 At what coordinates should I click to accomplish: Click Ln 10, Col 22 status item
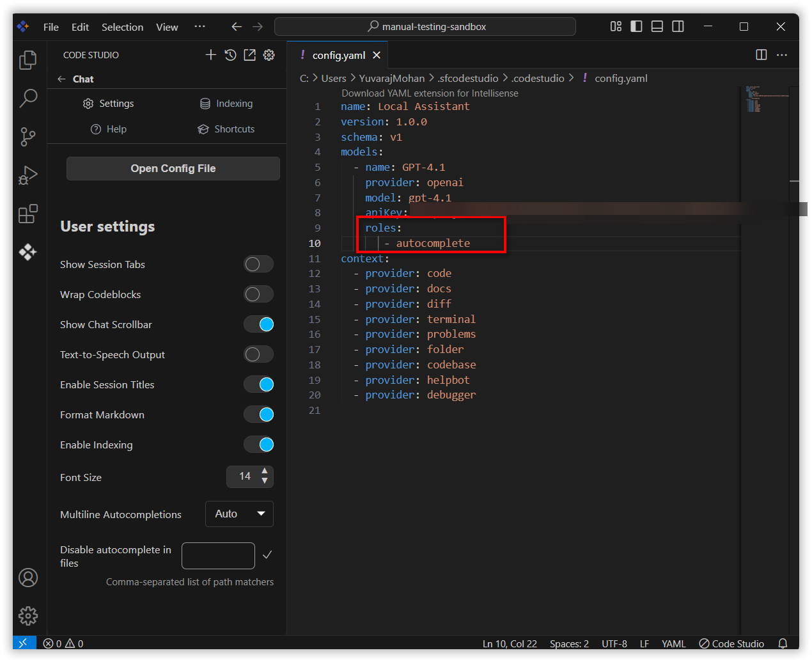(x=510, y=643)
